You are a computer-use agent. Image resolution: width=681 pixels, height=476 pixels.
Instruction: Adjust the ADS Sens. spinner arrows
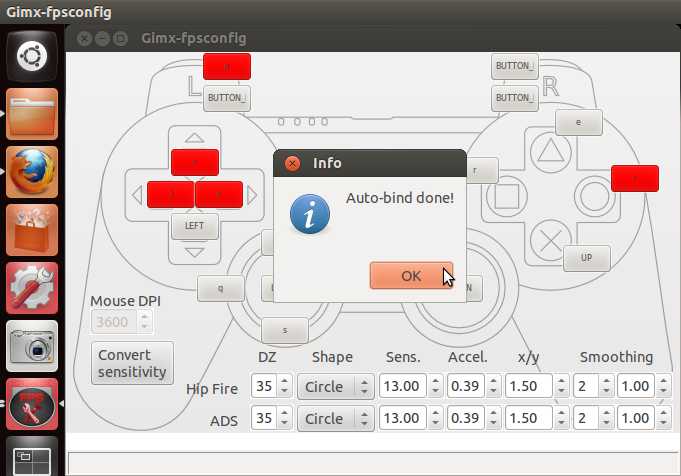(x=435, y=418)
